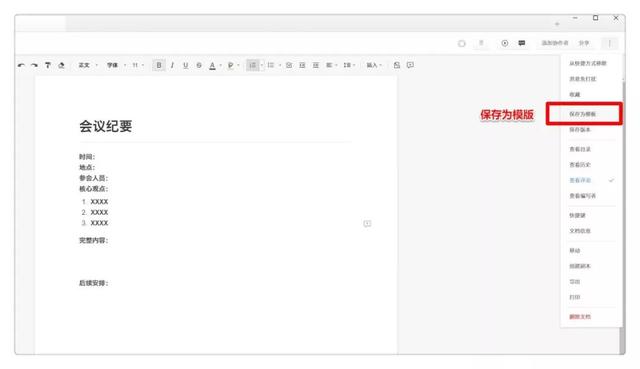Choose 查看历史 view history
The image size is (640, 369).
[580, 164]
